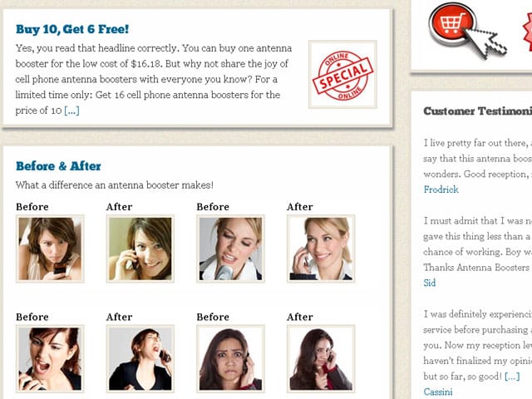Open the 'Before & After' heading link
This screenshot has width=532, height=399.
point(58,166)
